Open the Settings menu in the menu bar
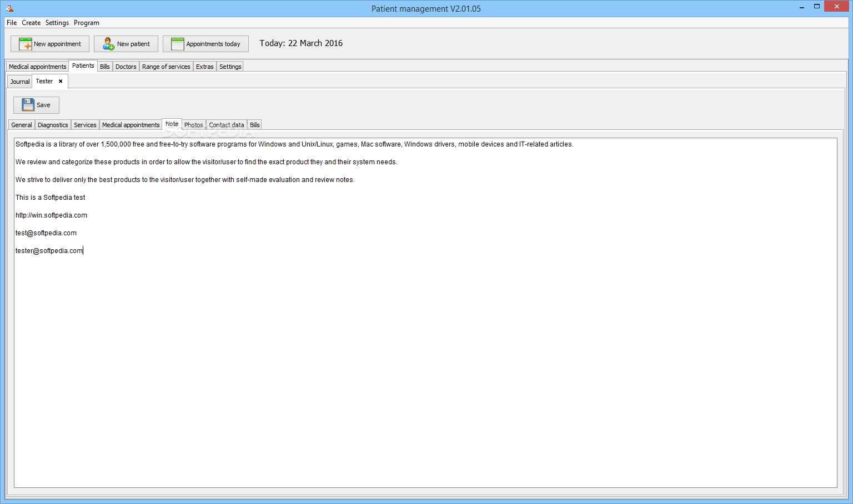Screen dimensions: 853x504 57,23
